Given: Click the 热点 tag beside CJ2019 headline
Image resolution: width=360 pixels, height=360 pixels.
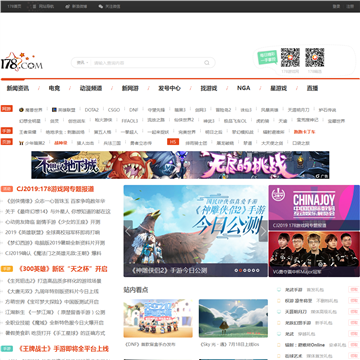Looking at the screenshot, I should 7,189.
